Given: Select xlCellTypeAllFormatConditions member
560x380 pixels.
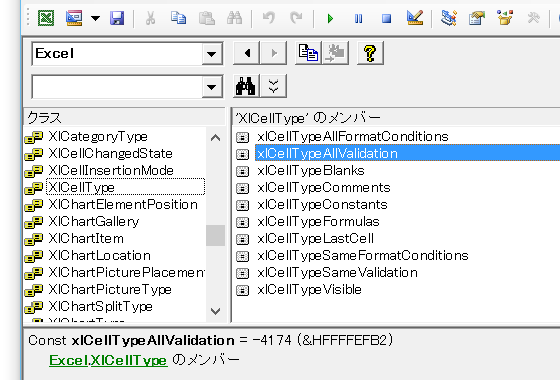Looking at the screenshot, I should pos(352,137).
